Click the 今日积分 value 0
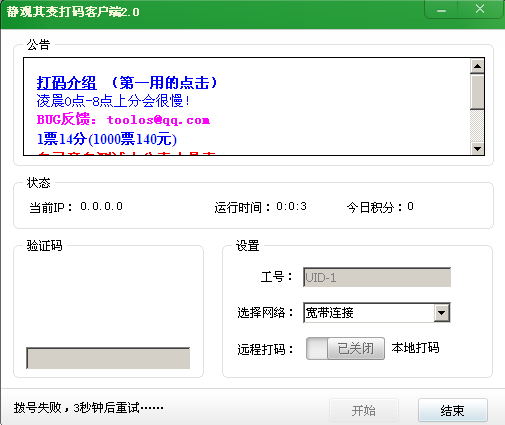The width and height of the screenshot is (505, 425). click(x=410, y=207)
